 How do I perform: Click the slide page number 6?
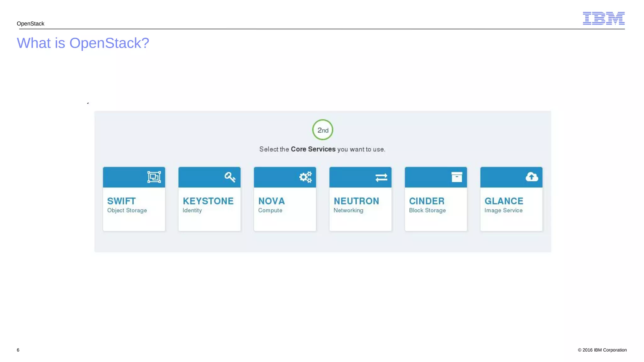coord(18,350)
